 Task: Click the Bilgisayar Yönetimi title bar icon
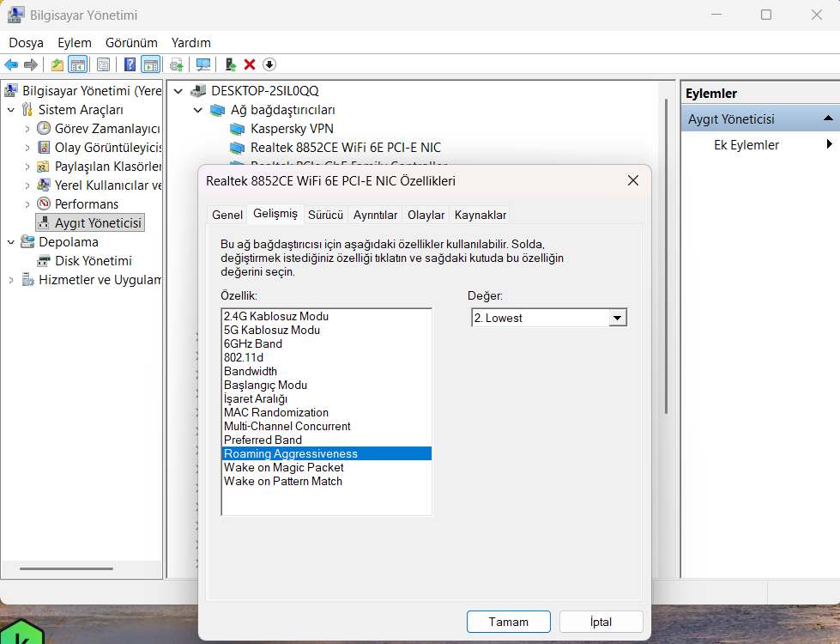pyautogui.click(x=15, y=15)
